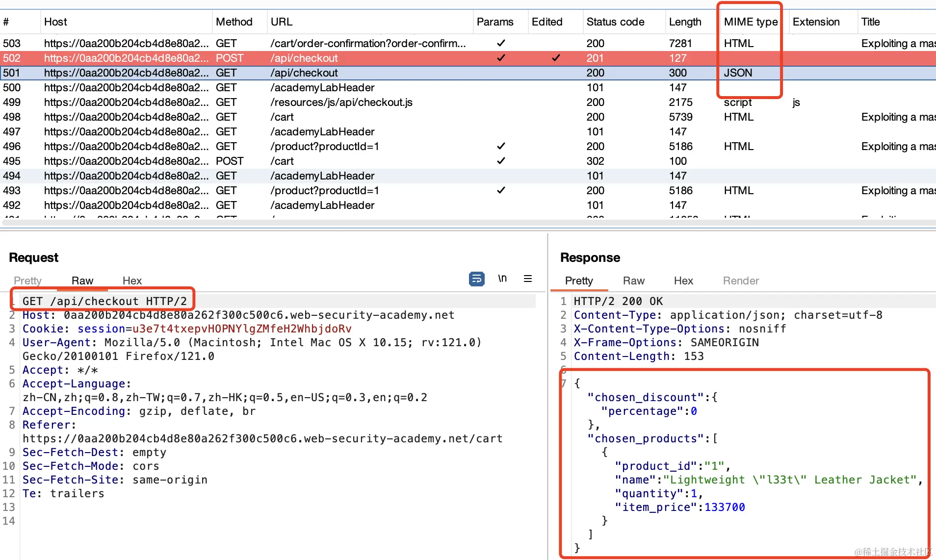Click the Content-Length: 153 response header
The height and width of the screenshot is (560, 936).
click(639, 356)
